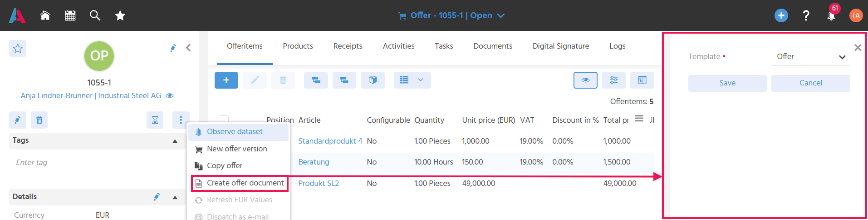Open Produkt SL2 article link

(319, 184)
